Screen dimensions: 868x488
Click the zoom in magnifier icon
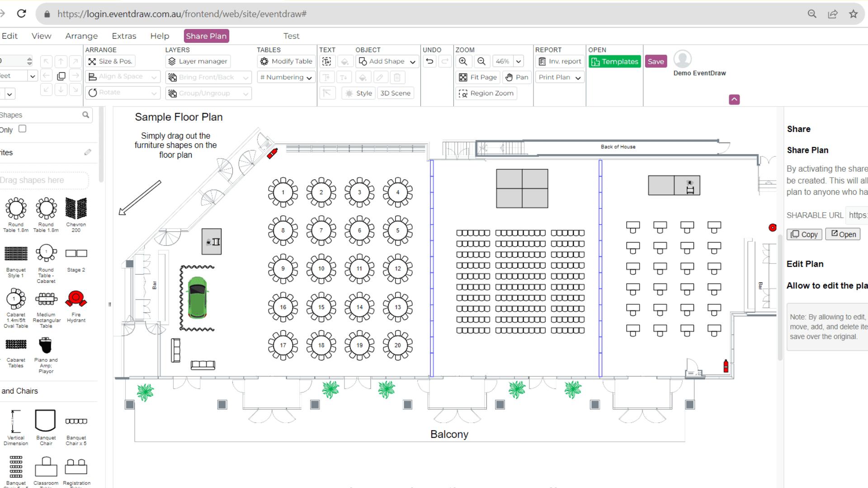click(x=463, y=61)
